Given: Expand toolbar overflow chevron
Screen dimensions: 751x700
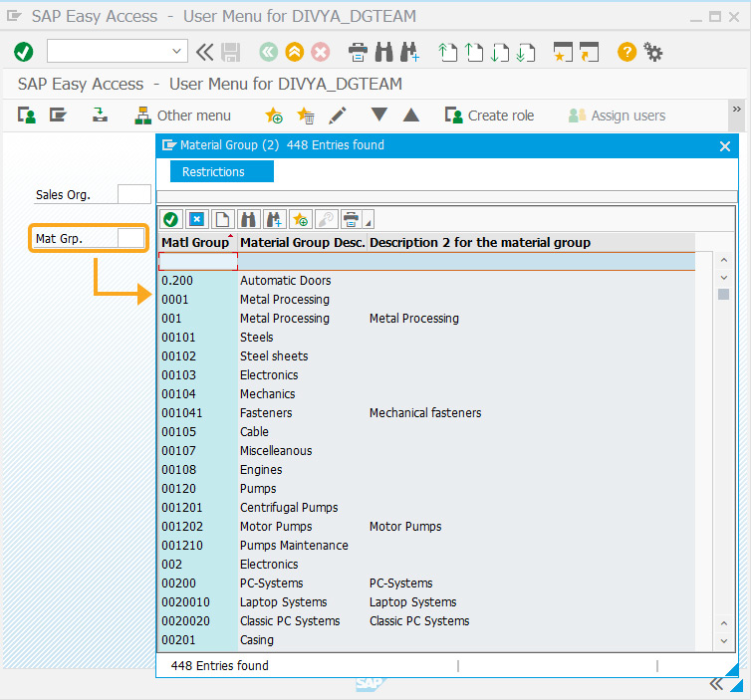Looking at the screenshot, I should [x=737, y=110].
